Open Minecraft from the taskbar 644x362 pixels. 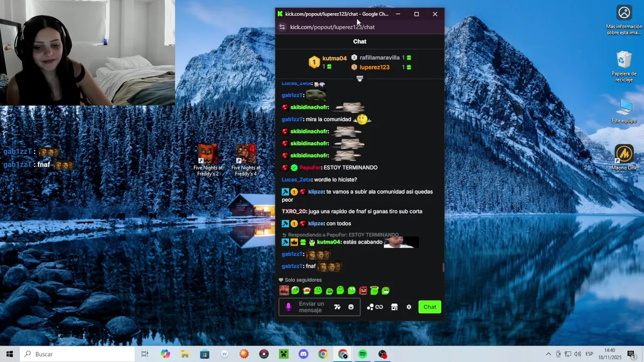click(284, 354)
